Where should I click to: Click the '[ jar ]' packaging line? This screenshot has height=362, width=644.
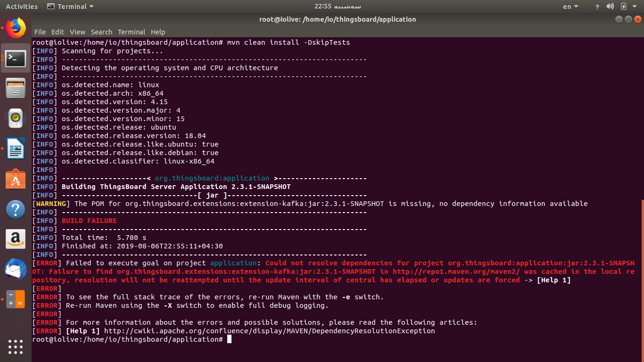215,195
